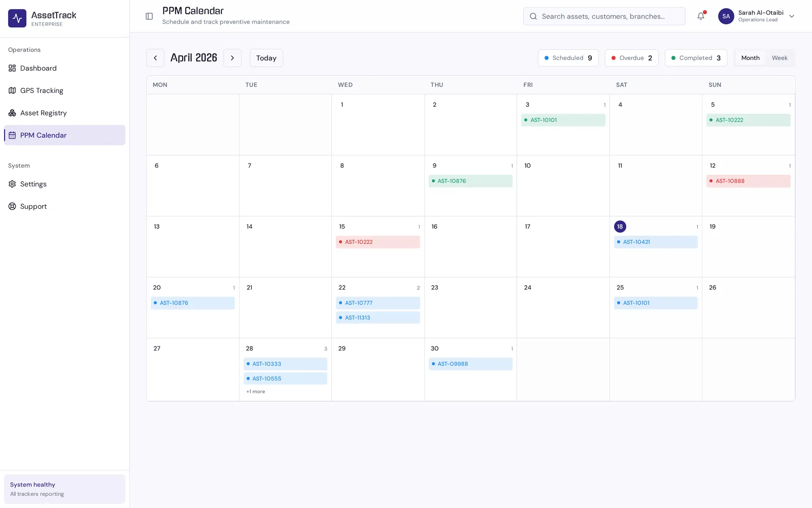Open AST-10421 event on April 18
The width and height of the screenshot is (812, 508).
[656, 242]
